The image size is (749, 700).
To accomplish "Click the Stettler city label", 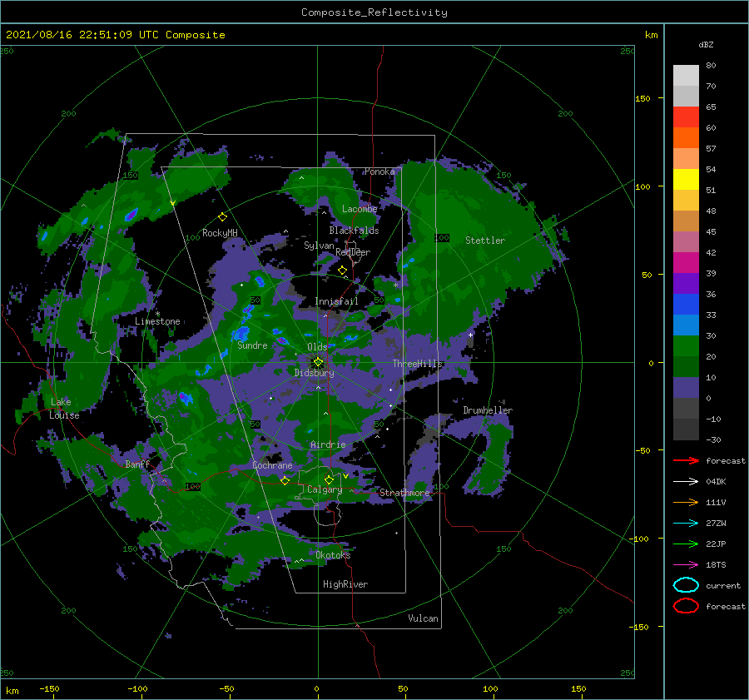I will [485, 241].
